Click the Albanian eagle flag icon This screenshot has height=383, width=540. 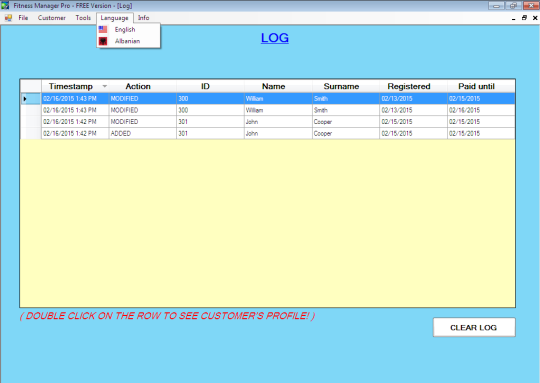pos(103,41)
